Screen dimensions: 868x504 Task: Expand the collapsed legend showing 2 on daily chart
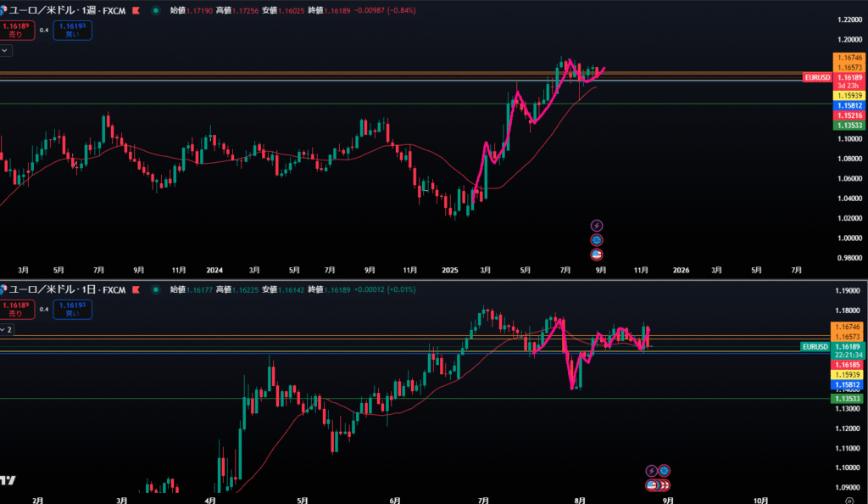click(7, 329)
